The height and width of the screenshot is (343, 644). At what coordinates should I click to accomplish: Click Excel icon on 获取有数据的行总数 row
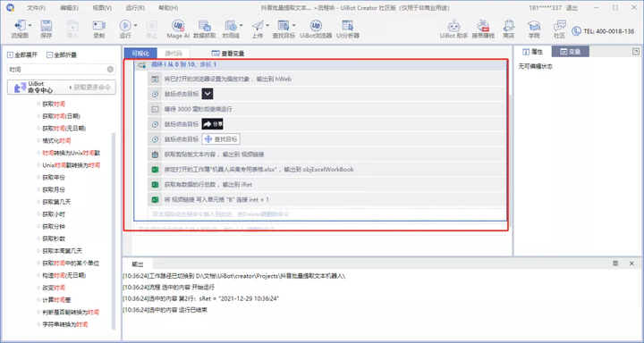(155, 185)
